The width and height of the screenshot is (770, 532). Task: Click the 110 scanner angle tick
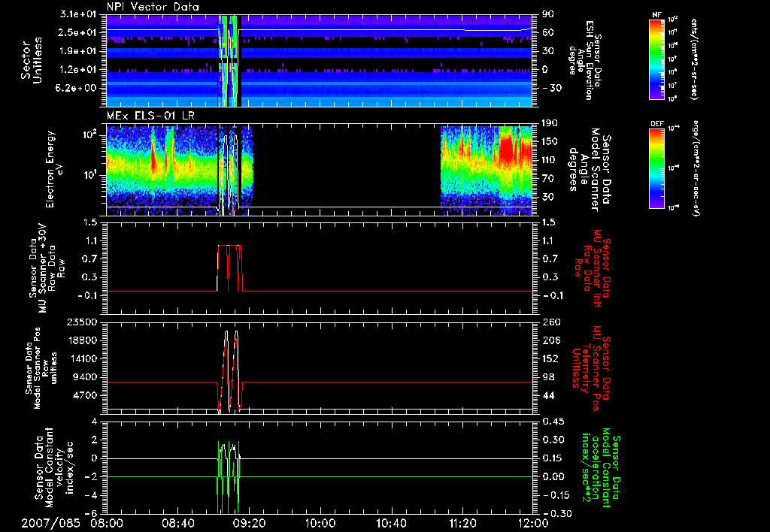[550, 160]
